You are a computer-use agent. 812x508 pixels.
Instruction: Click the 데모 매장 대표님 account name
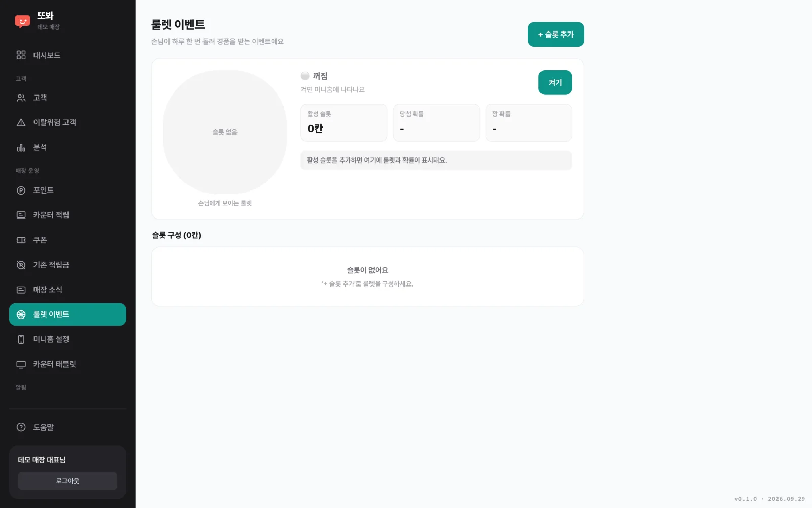[x=42, y=460]
